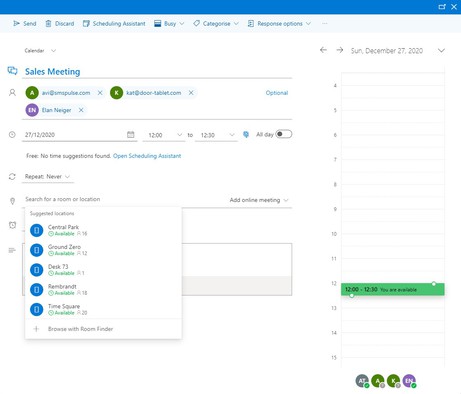Click the repeat arrows icon
This screenshot has width=461, height=394.
pos(12,177)
